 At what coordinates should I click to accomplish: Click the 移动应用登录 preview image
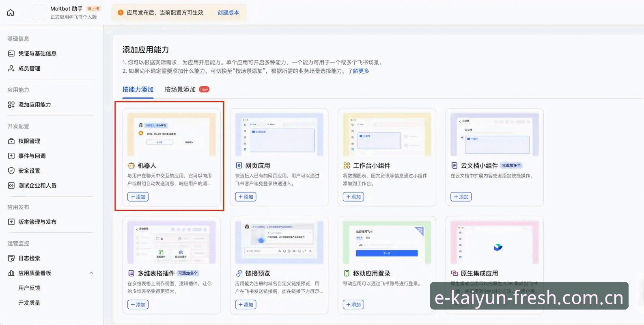[x=387, y=243]
